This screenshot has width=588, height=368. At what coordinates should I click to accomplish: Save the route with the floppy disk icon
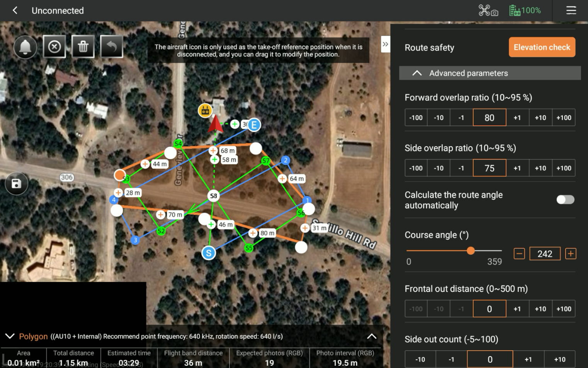click(17, 183)
